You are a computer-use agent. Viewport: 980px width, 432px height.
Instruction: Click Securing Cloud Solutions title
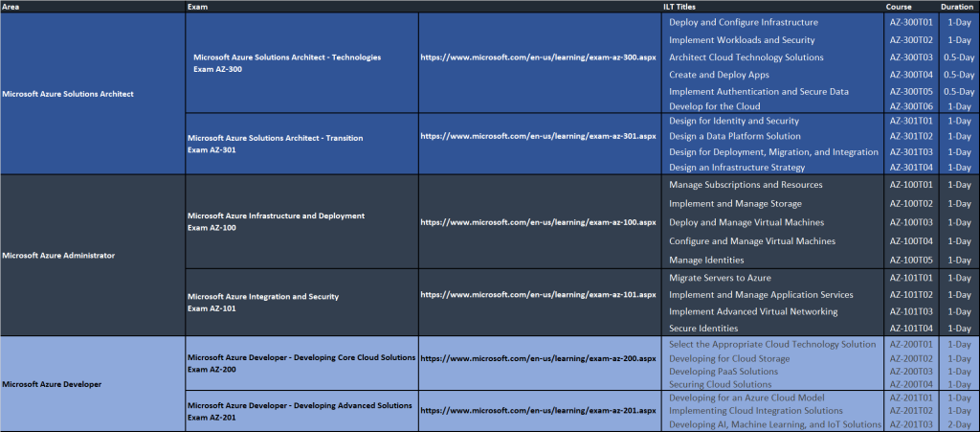point(720,384)
